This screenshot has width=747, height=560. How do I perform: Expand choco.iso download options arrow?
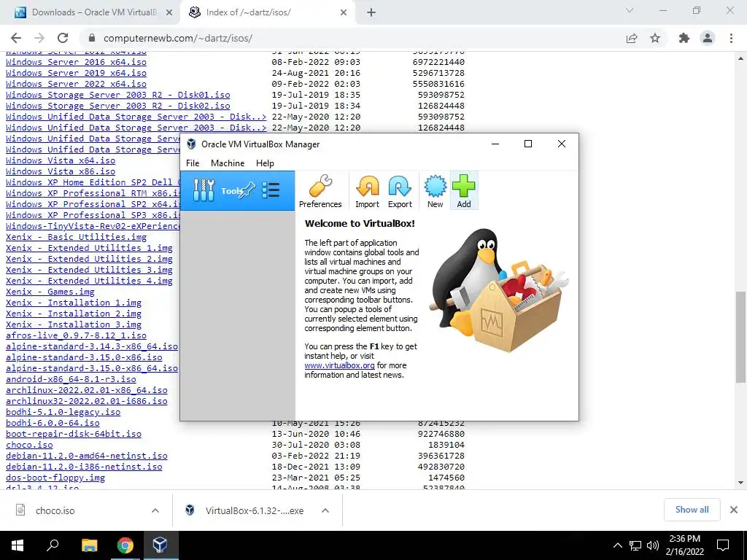click(155, 510)
